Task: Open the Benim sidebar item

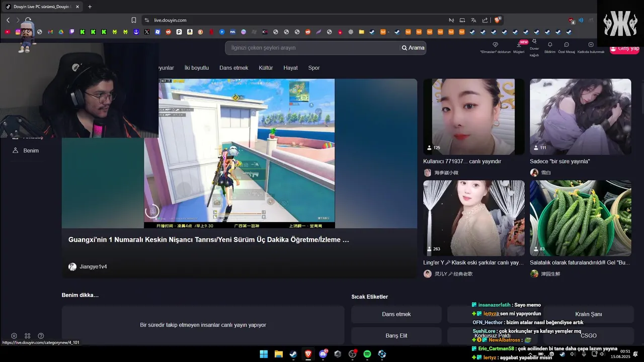Action: click(x=25, y=150)
